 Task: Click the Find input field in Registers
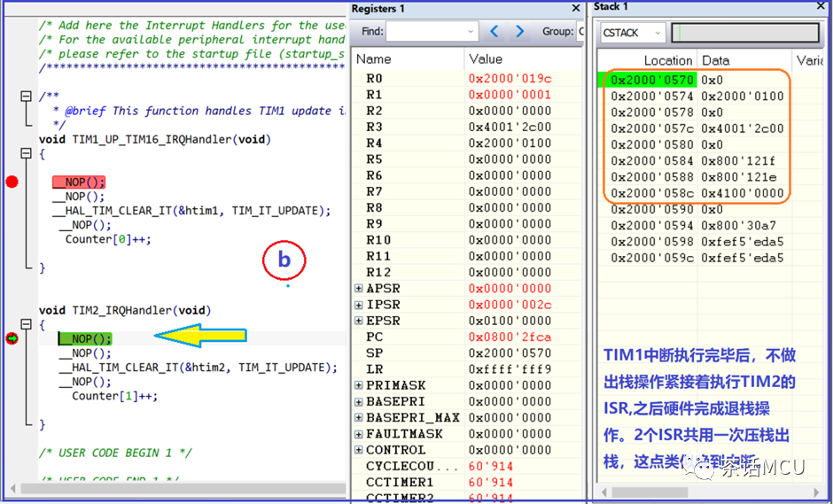point(428,32)
